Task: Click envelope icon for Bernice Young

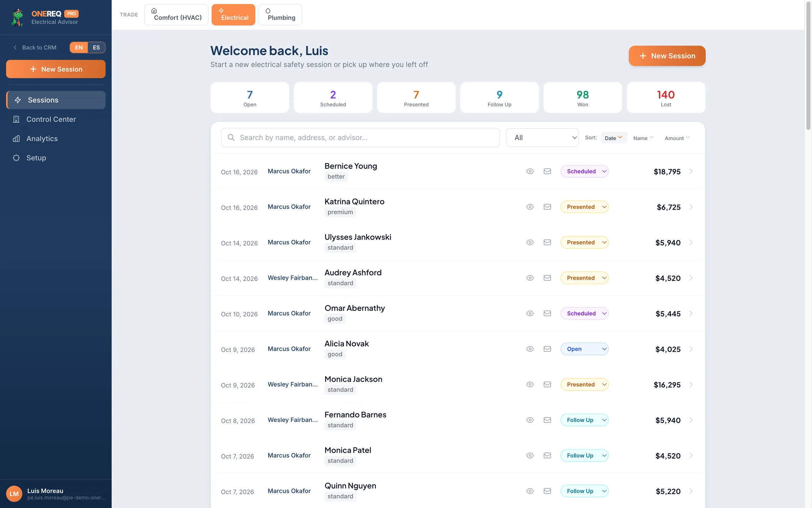Action: (547, 171)
